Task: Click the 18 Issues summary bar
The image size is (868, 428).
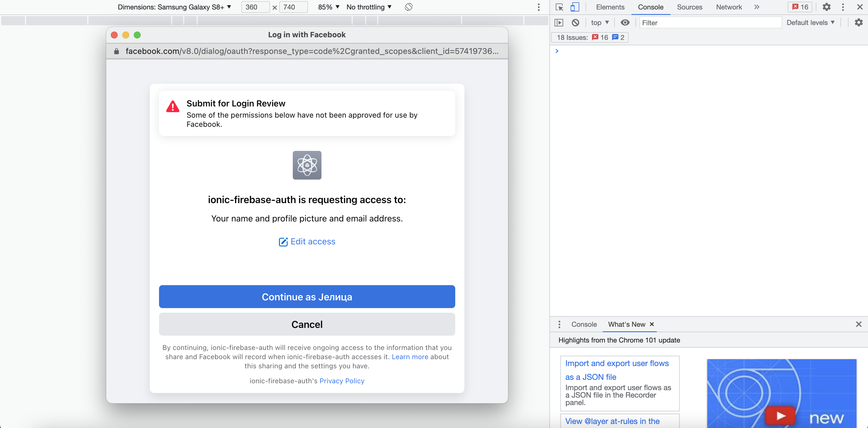Action: [590, 37]
